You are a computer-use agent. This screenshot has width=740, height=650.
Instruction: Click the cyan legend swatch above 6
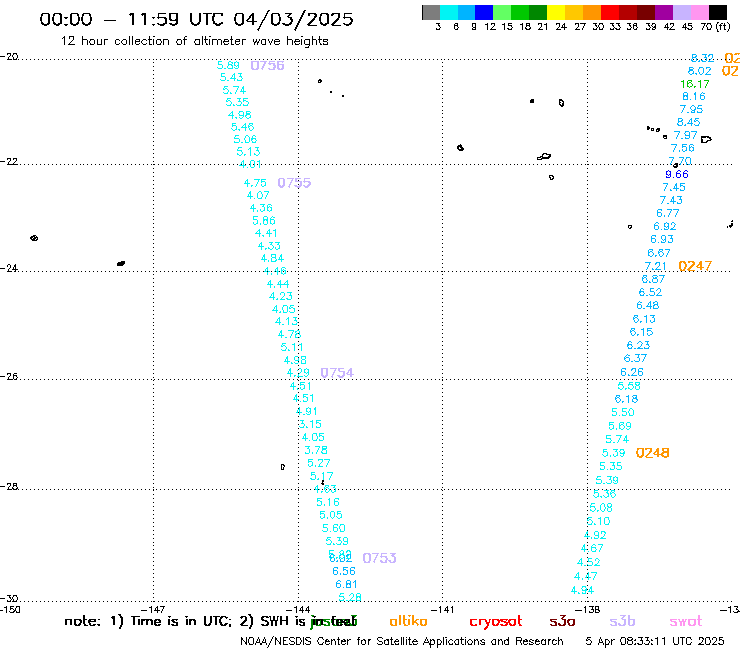click(x=449, y=12)
